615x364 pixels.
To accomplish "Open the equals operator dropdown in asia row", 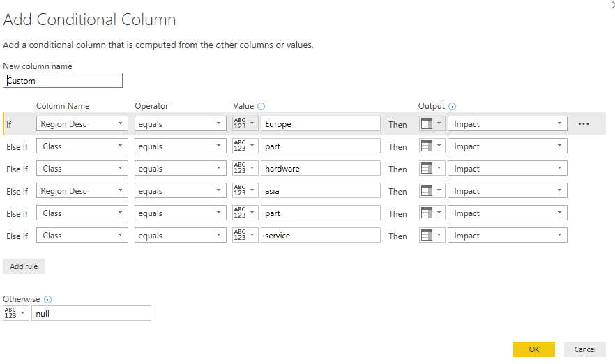I will pos(181,190).
